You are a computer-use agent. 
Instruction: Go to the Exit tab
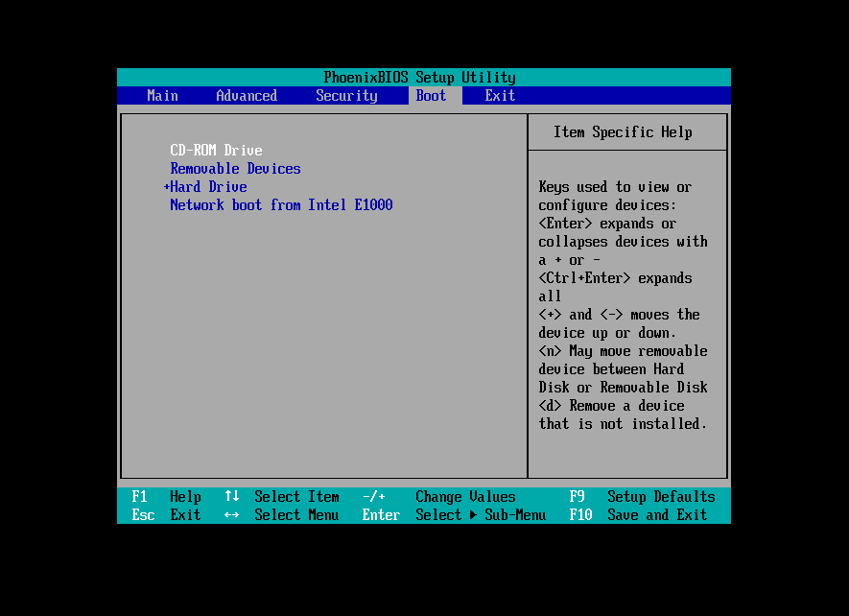(500, 96)
